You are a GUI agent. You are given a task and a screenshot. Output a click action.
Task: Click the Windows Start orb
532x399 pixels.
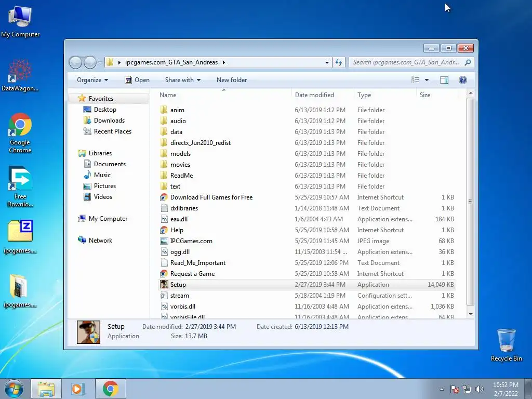tap(14, 389)
